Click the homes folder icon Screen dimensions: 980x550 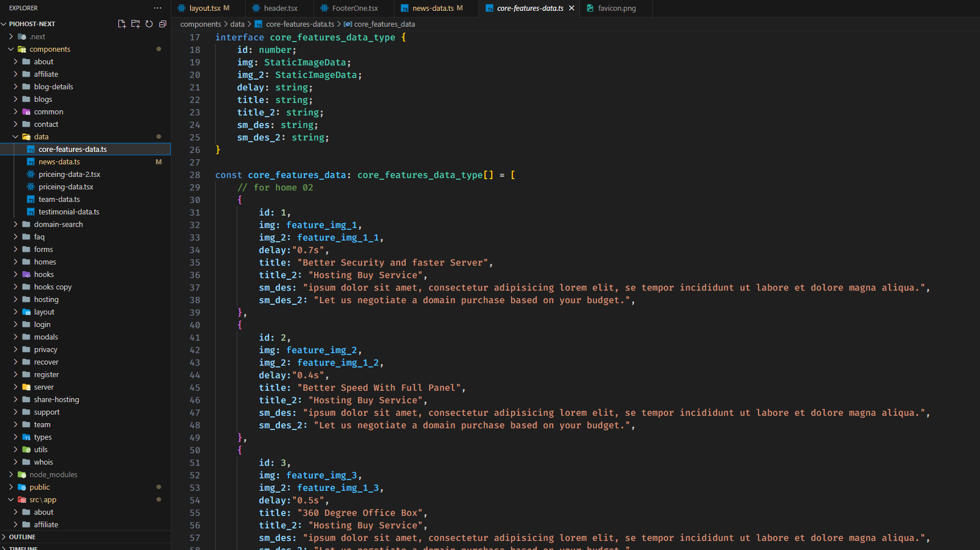tap(26, 262)
